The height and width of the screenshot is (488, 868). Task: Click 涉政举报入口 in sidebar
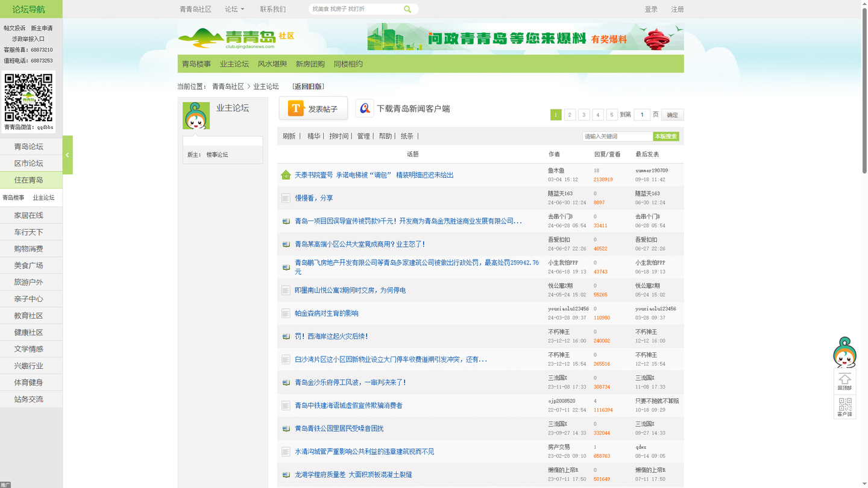click(x=28, y=39)
